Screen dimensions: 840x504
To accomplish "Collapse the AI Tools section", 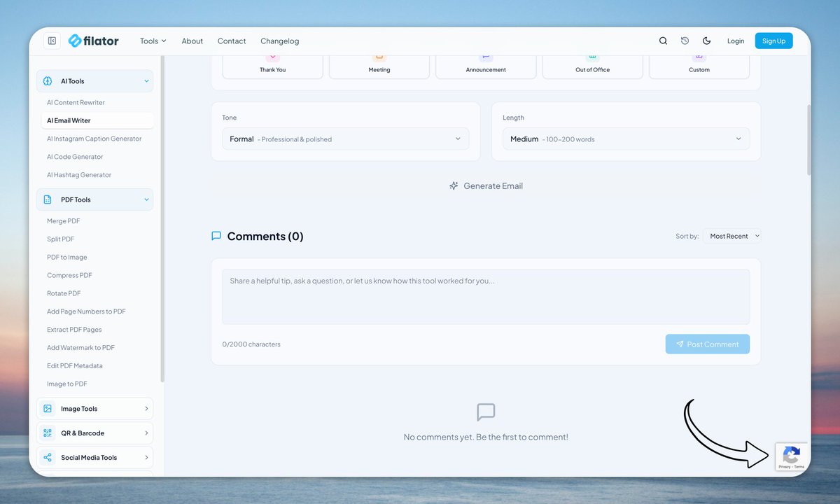I will (94, 81).
